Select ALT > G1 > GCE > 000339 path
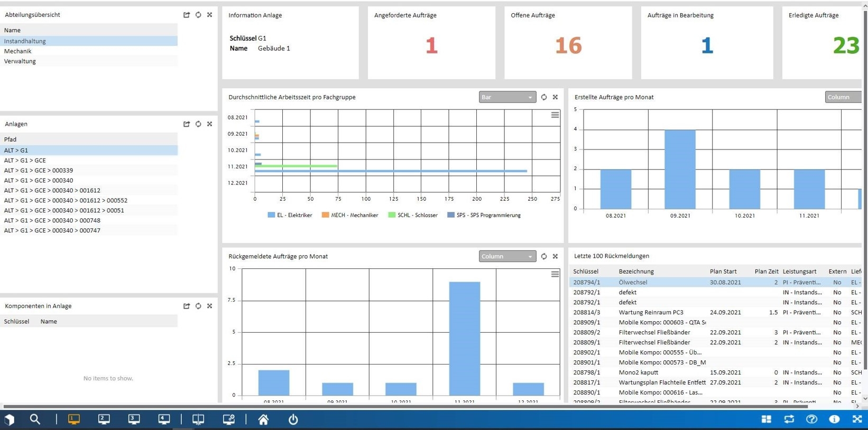Image resolution: width=868 pixels, height=430 pixels. coord(89,171)
